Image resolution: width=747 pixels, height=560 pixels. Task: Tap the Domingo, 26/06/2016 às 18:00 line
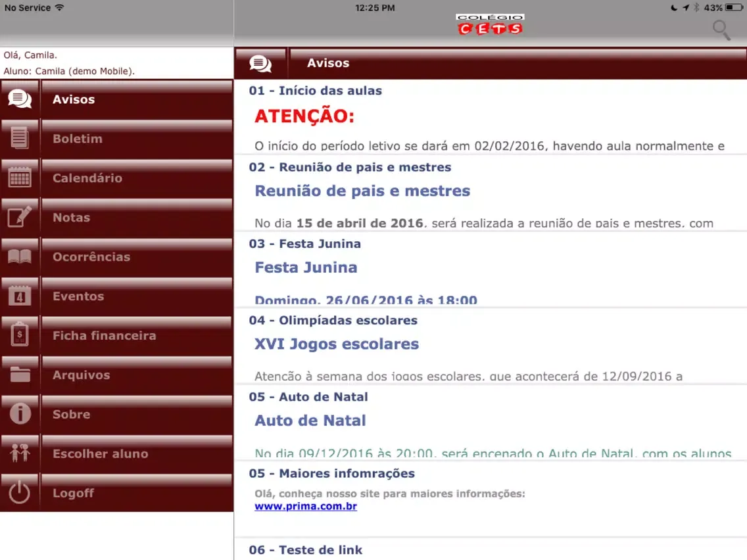pyautogui.click(x=366, y=300)
